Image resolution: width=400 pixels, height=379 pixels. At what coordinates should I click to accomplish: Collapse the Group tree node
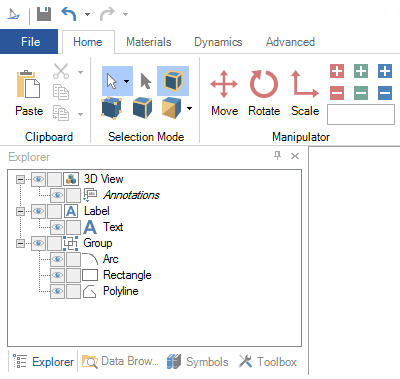(20, 243)
